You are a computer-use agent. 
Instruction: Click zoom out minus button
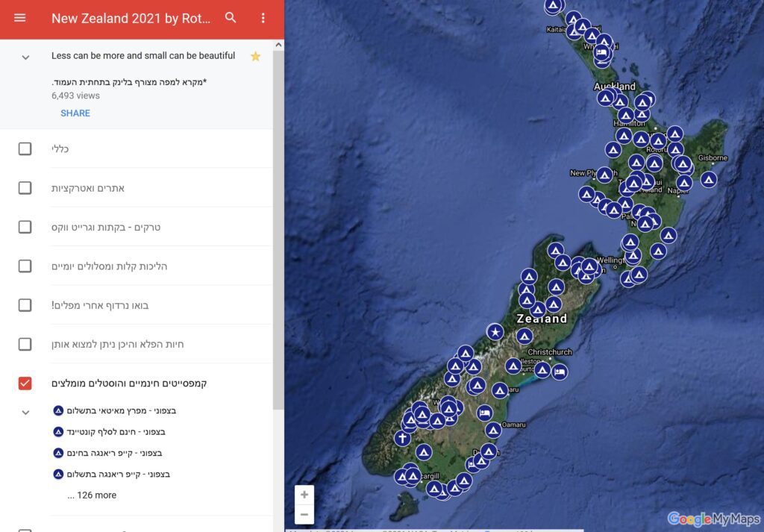point(304,514)
